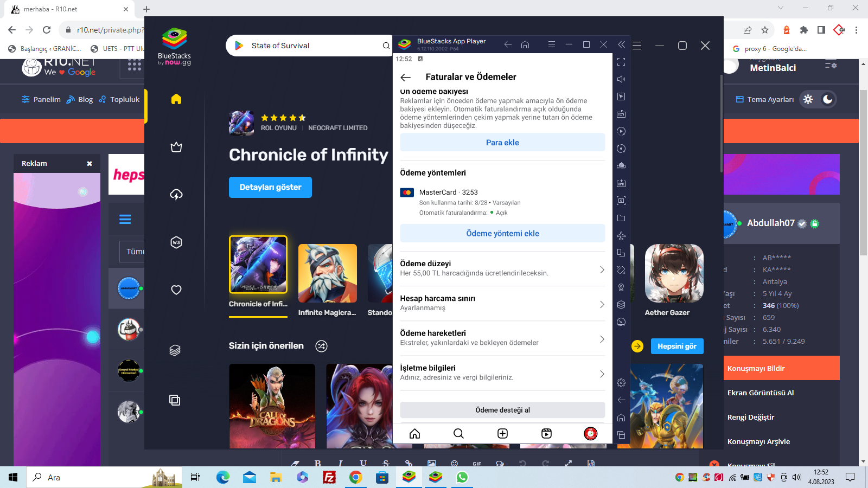Viewport: 868px width, 488px height.
Task: Open the BlueStacks X window hamburger menu
Action: point(637,46)
